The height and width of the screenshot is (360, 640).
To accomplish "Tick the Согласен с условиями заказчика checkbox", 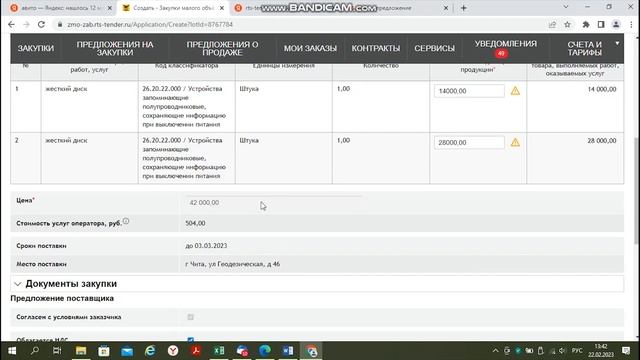I will click(x=191, y=317).
